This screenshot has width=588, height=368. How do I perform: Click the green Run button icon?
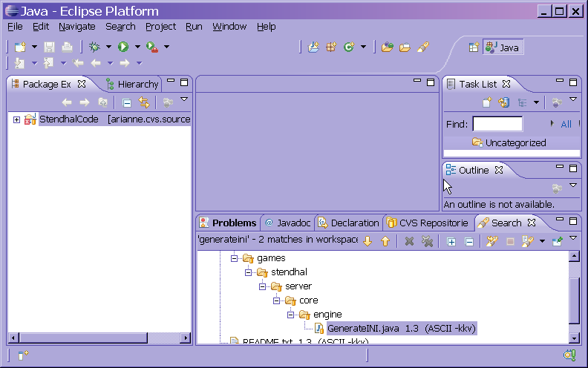pyautogui.click(x=123, y=47)
